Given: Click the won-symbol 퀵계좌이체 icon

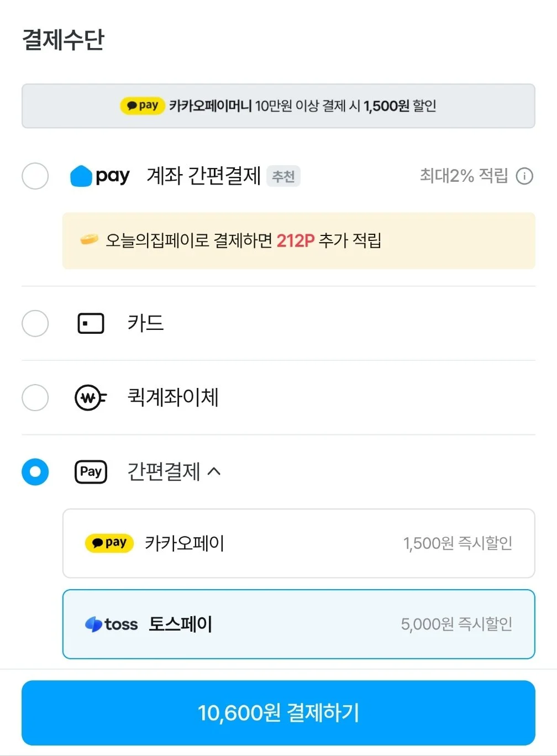Looking at the screenshot, I should point(91,397).
